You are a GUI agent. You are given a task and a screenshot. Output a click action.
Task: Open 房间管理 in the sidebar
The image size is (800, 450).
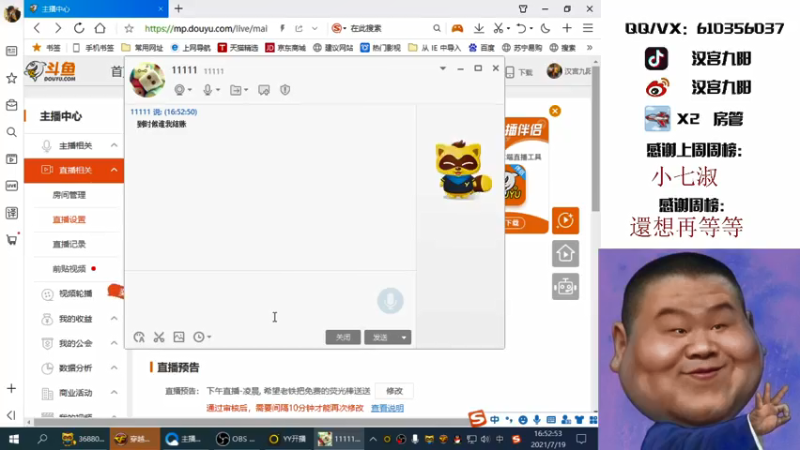pyautogui.click(x=69, y=195)
